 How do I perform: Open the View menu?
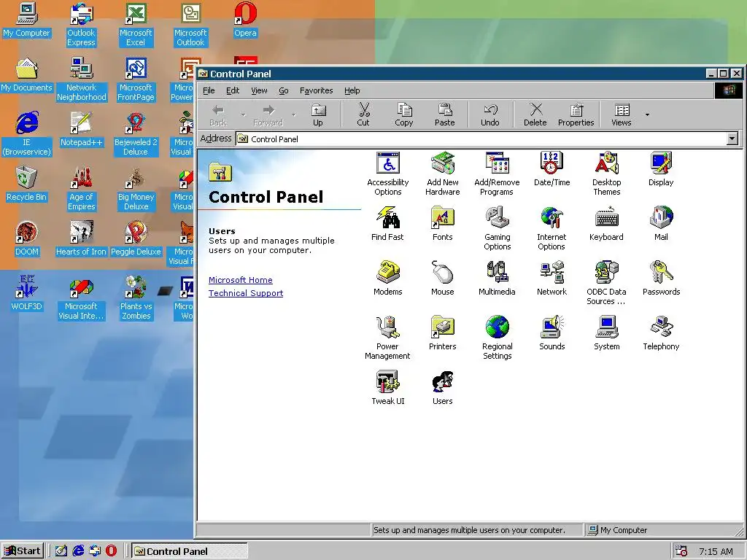(x=259, y=90)
